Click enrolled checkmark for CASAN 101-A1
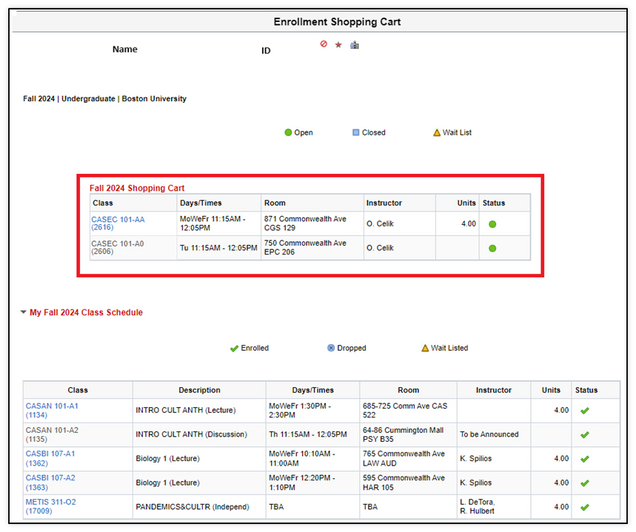636x532 pixels. pos(584,411)
